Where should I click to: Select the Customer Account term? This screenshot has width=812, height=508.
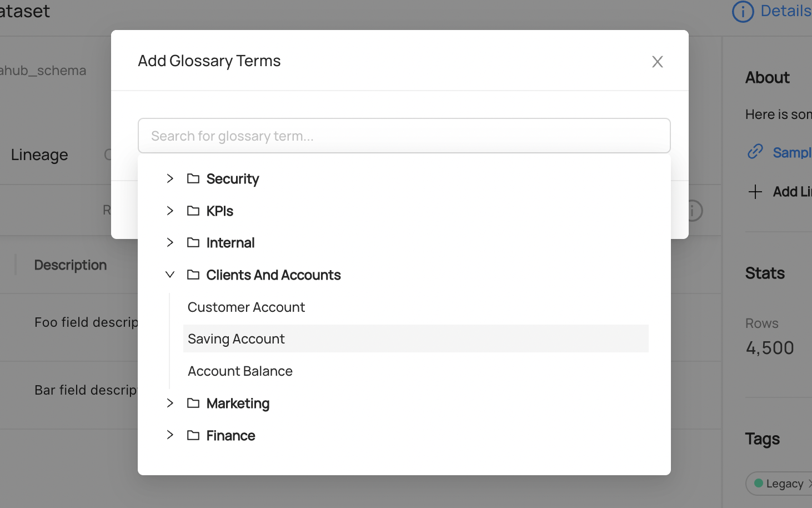pyautogui.click(x=246, y=307)
